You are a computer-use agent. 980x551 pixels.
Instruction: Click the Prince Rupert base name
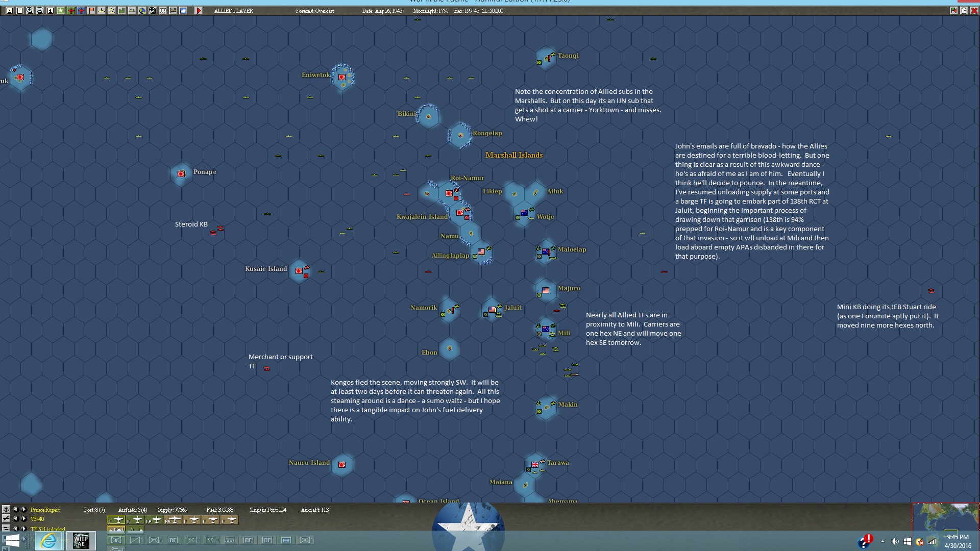pos(45,510)
